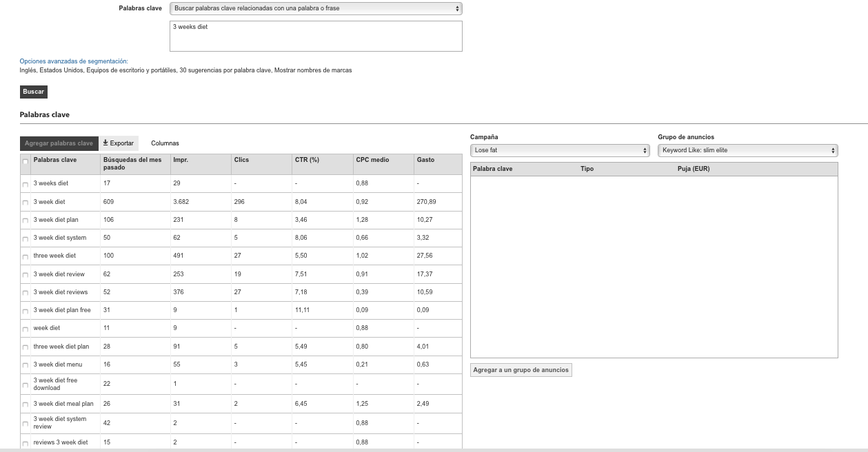Click '3 week diet plan free' keyword

(x=62, y=310)
